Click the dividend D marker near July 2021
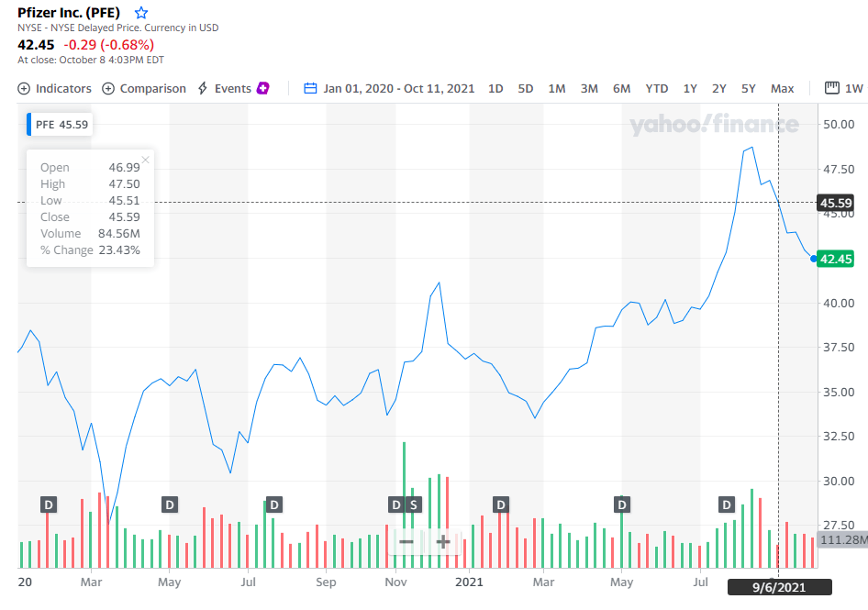The image size is (868, 610). click(727, 505)
